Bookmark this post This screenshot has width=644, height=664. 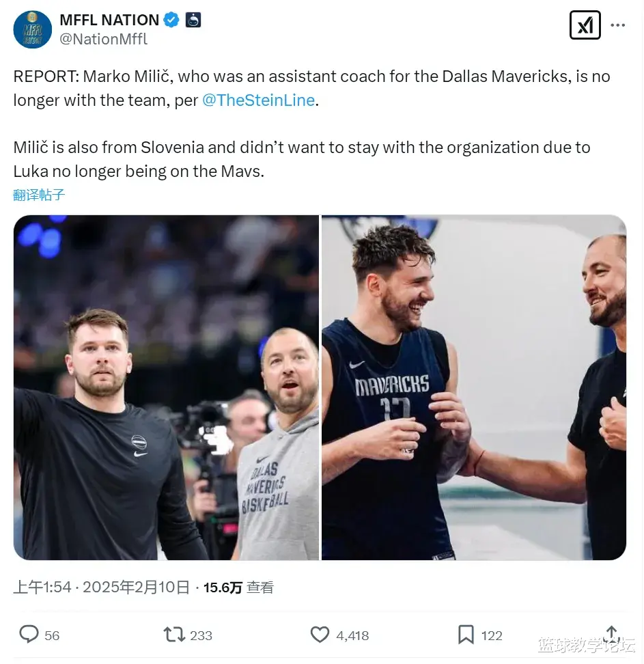click(466, 635)
